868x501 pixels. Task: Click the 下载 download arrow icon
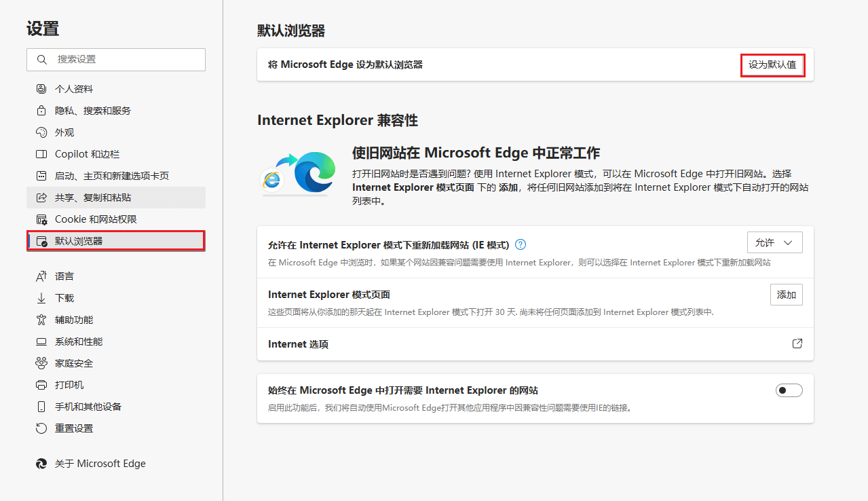pos(41,297)
